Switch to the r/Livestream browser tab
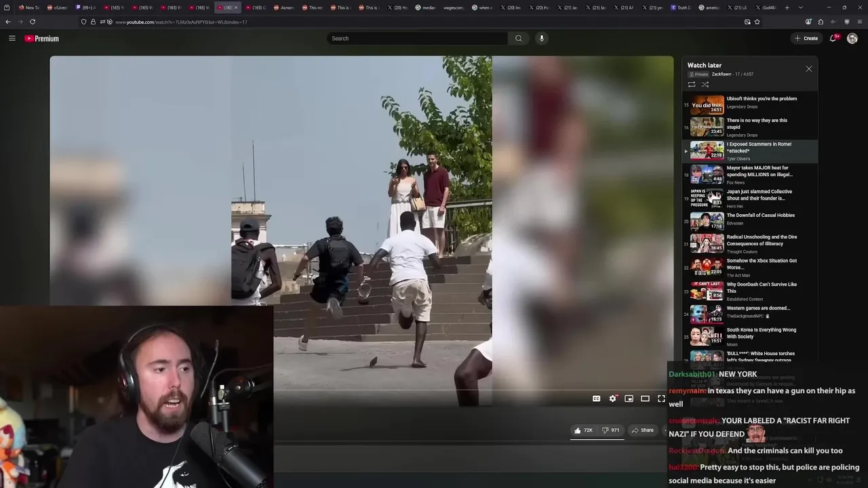868x488 pixels. tap(57, 7)
